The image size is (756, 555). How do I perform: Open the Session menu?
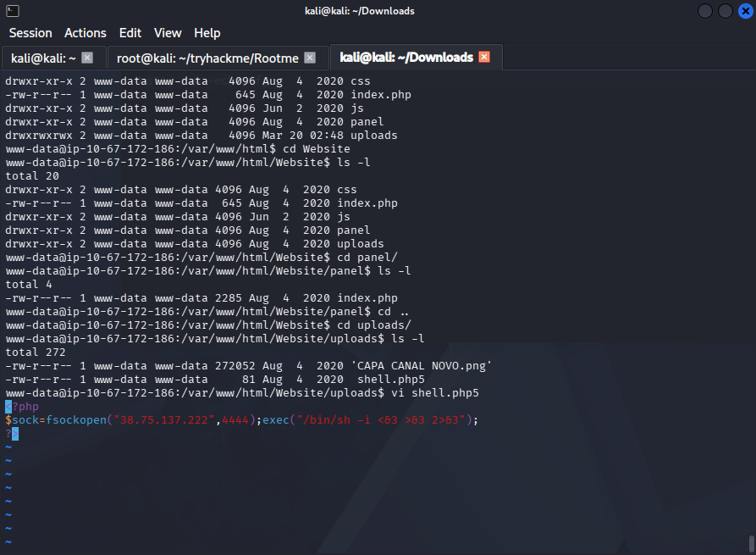tap(30, 33)
